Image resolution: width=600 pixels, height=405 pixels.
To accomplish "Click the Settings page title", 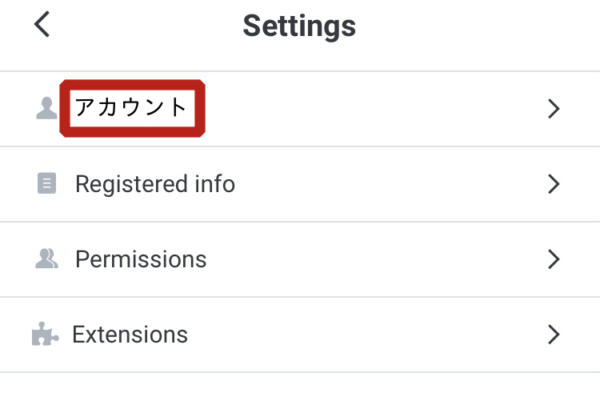I will (299, 26).
